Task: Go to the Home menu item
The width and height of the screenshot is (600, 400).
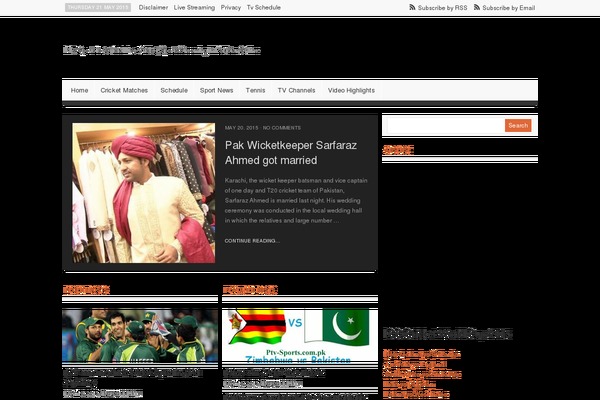Action: pyautogui.click(x=79, y=90)
